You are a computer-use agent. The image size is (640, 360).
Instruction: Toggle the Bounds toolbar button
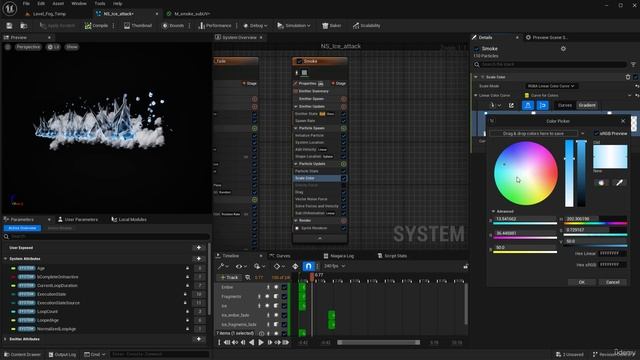173,26
